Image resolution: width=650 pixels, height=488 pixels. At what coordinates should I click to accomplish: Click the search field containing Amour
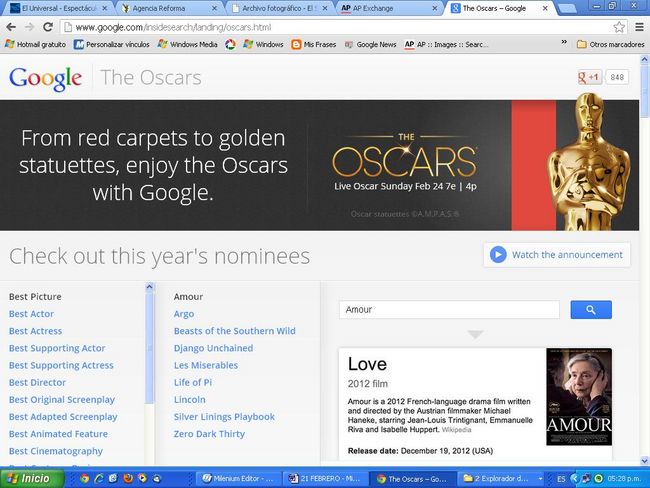tap(448, 310)
